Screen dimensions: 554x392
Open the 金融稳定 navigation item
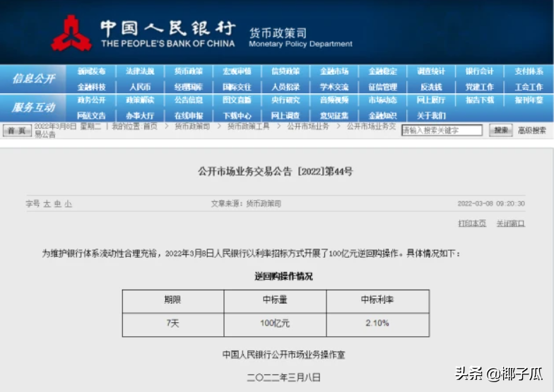click(383, 71)
